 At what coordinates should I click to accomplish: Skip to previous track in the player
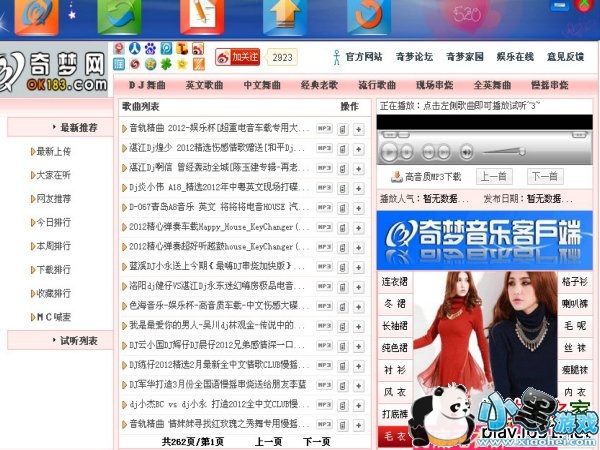pos(429,152)
